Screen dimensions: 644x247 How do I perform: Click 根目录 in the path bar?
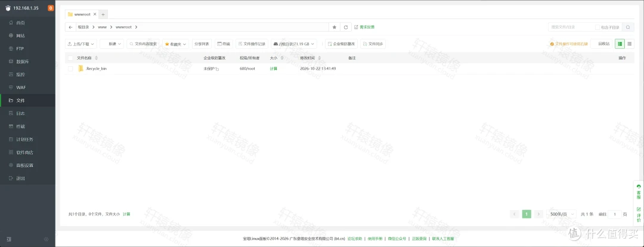83,27
